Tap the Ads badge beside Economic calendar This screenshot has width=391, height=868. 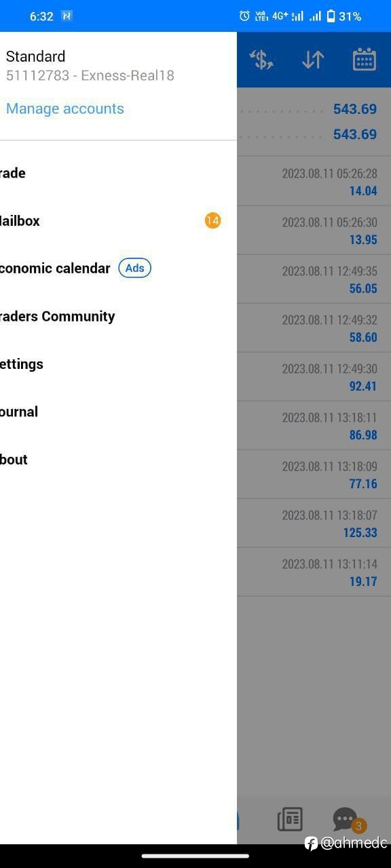coord(135,268)
